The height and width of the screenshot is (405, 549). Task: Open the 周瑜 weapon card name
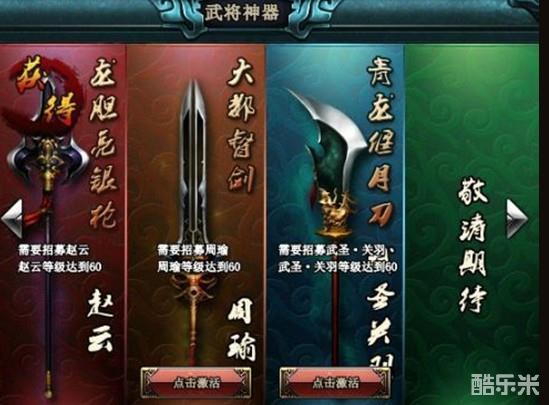241,332
